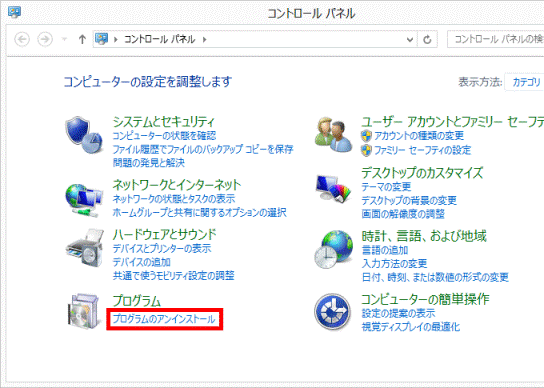Focus the Control Panel search box
544x388 pixels.
[496, 39]
